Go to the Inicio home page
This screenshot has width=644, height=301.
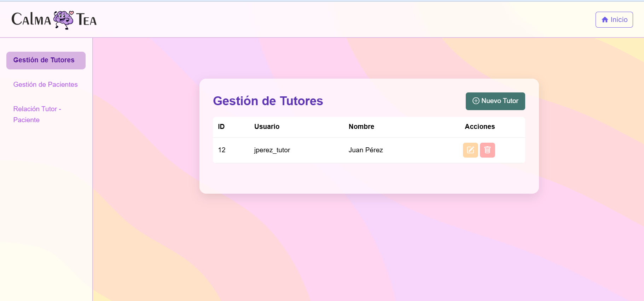click(614, 20)
